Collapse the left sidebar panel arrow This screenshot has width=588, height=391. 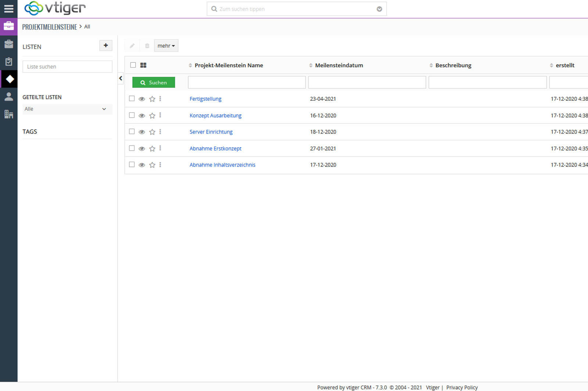pyautogui.click(x=121, y=78)
